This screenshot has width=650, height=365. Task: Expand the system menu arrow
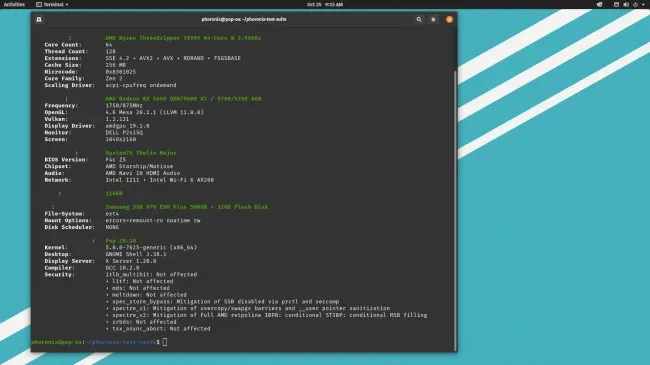pyautogui.click(x=643, y=5)
